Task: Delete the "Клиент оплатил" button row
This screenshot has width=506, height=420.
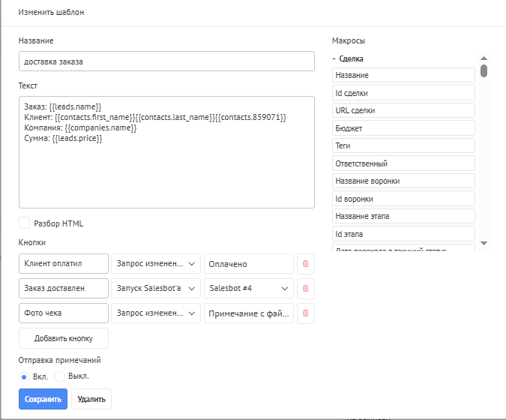Action: tap(306, 264)
